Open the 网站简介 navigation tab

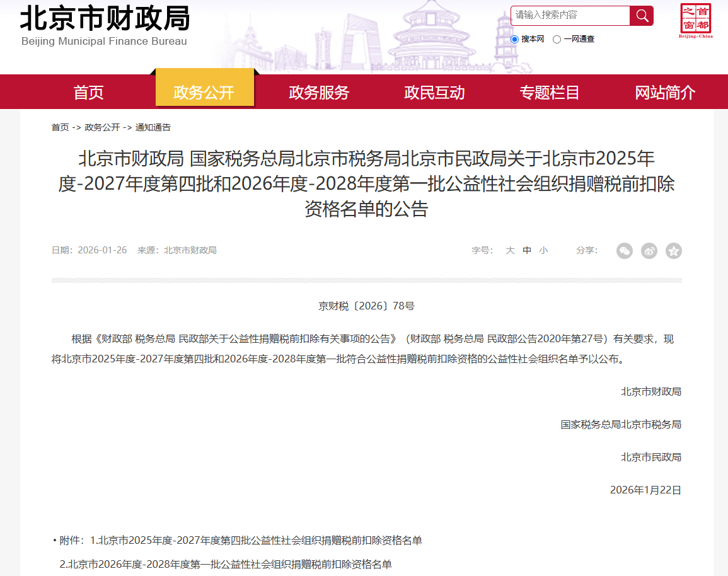pyautogui.click(x=665, y=92)
